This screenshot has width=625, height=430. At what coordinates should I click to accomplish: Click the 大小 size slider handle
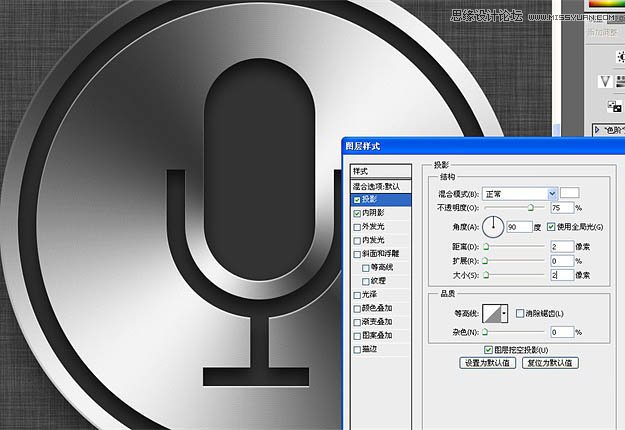coord(486,275)
